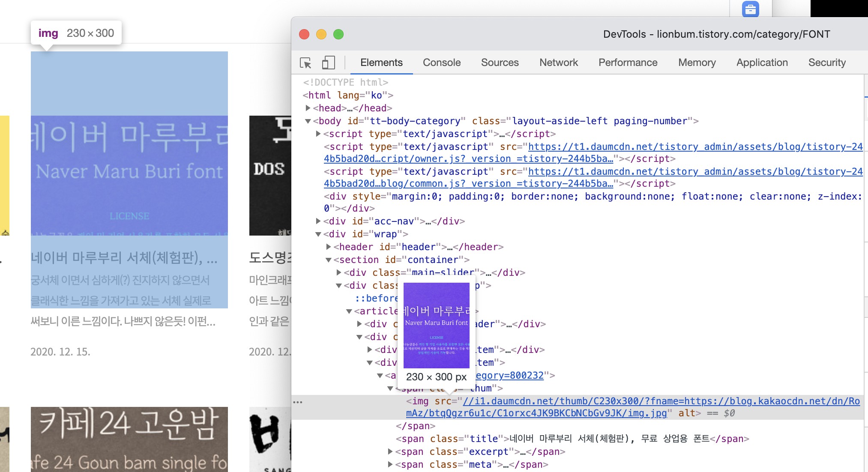Image resolution: width=868 pixels, height=472 pixels.
Task: Expand the div acc-nav node
Action: (x=318, y=221)
